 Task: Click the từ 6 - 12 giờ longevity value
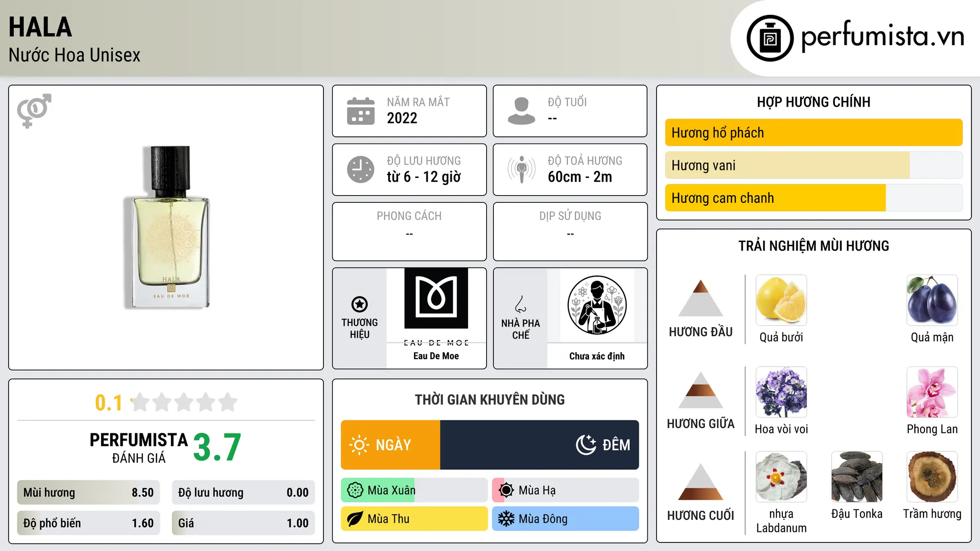424,177
